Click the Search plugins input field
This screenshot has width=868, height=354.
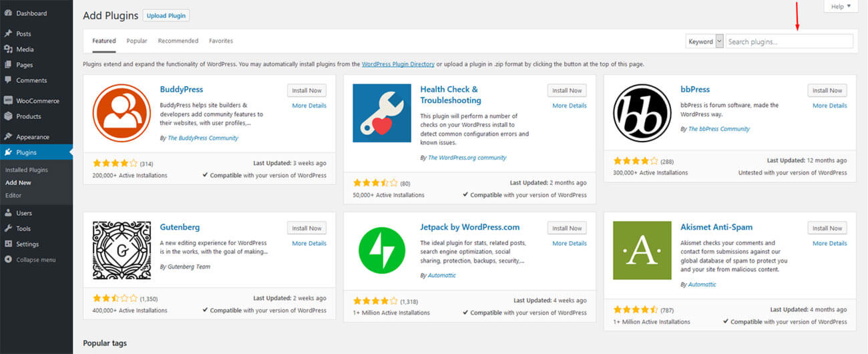pos(789,41)
